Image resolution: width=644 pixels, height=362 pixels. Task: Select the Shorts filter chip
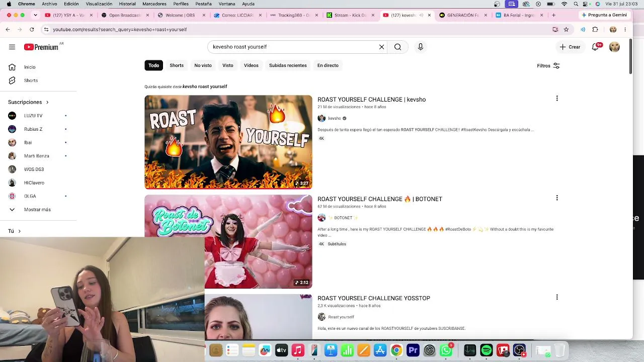[177, 65]
